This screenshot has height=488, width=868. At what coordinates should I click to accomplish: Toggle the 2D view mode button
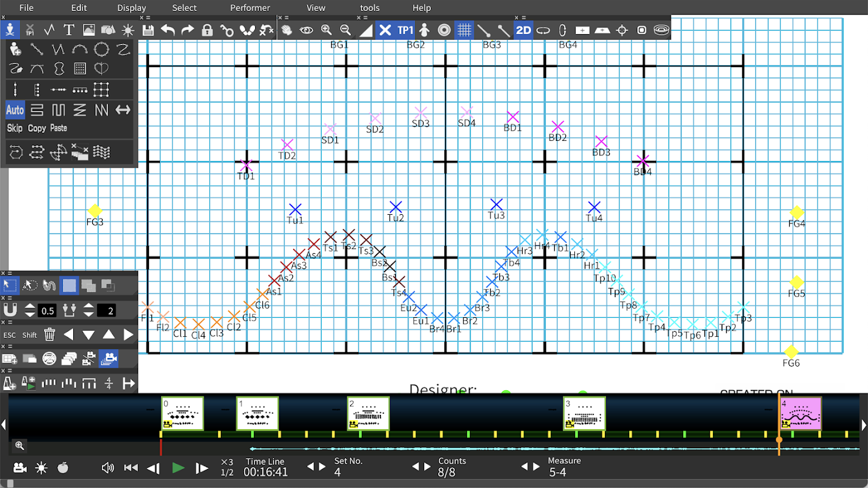click(523, 30)
